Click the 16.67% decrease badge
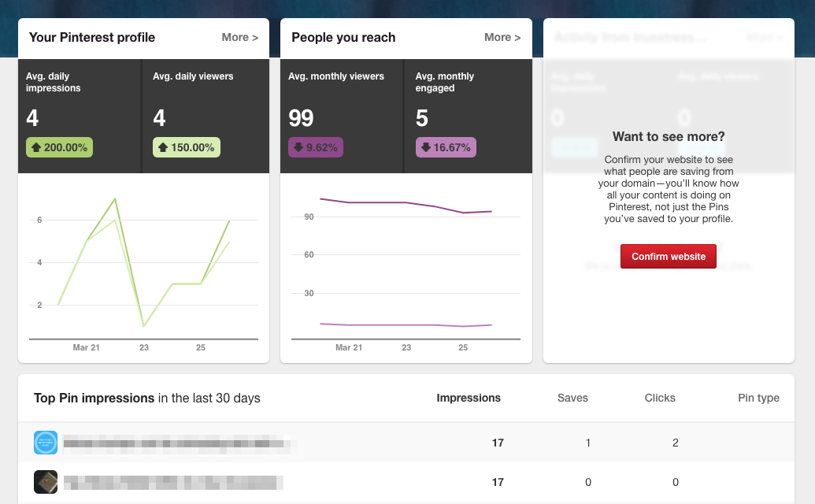The height and width of the screenshot is (504, 815). pos(446,147)
